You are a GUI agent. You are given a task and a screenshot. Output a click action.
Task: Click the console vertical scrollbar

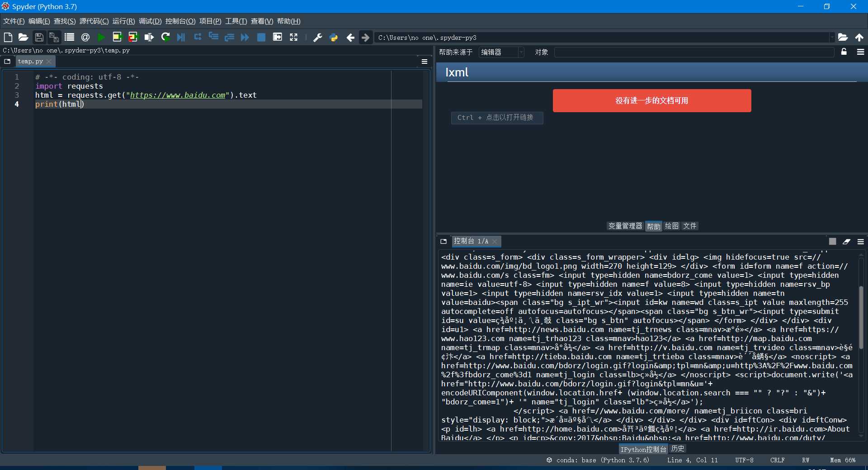click(x=861, y=317)
